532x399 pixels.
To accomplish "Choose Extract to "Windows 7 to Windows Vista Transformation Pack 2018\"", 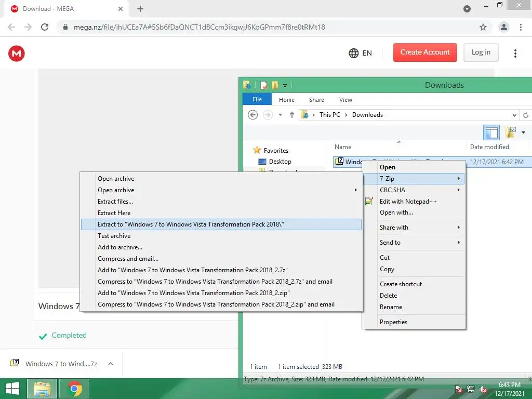I will [221, 224].
